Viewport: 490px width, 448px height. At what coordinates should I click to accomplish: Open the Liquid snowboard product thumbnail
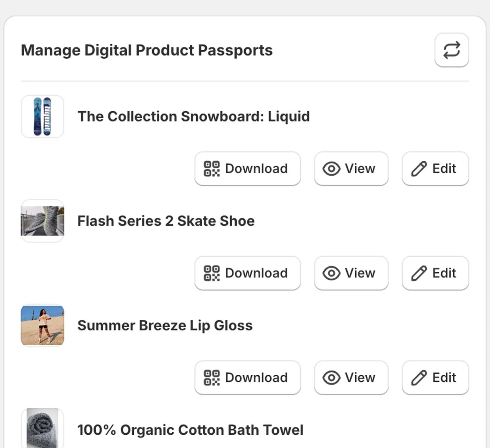tap(42, 116)
